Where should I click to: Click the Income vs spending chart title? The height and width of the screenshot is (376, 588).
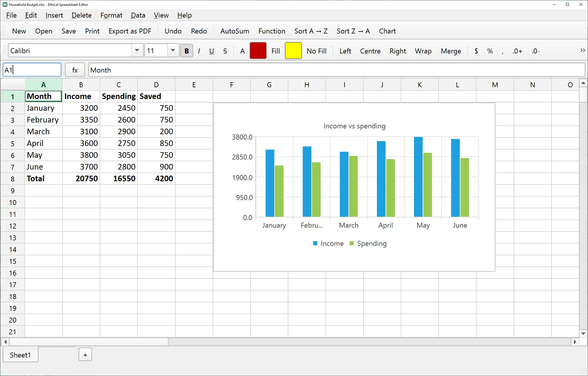pos(354,126)
